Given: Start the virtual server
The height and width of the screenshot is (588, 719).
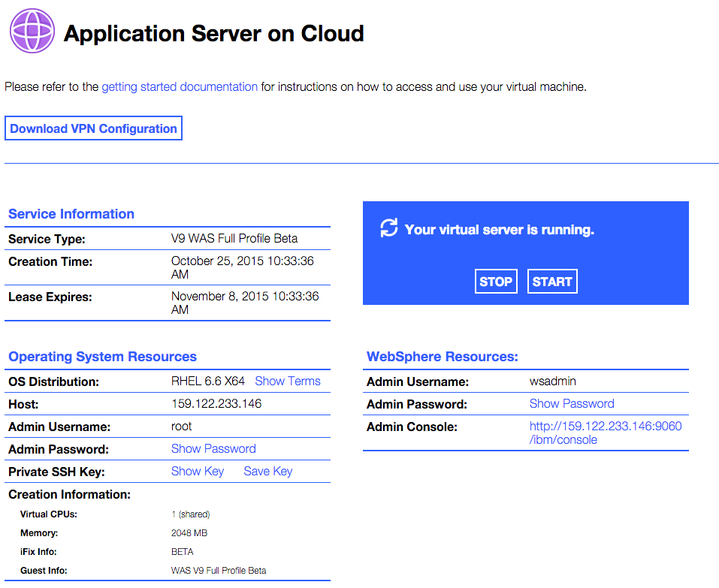Looking at the screenshot, I should [552, 282].
